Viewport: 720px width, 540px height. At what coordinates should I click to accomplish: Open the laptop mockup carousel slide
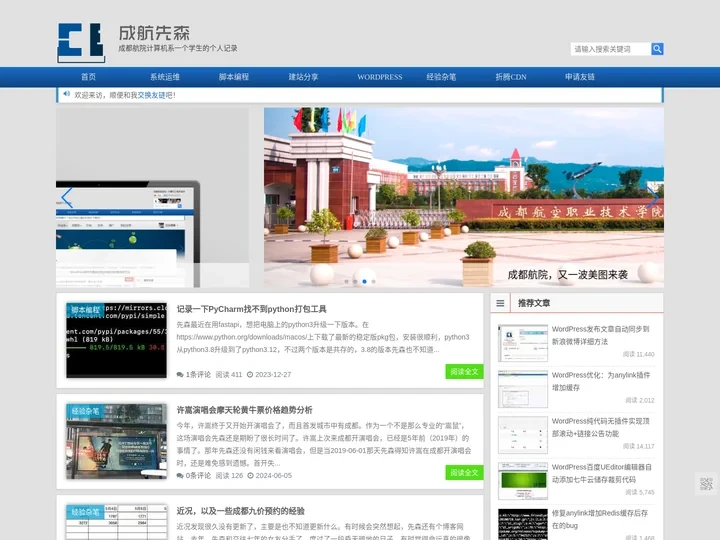(152, 197)
